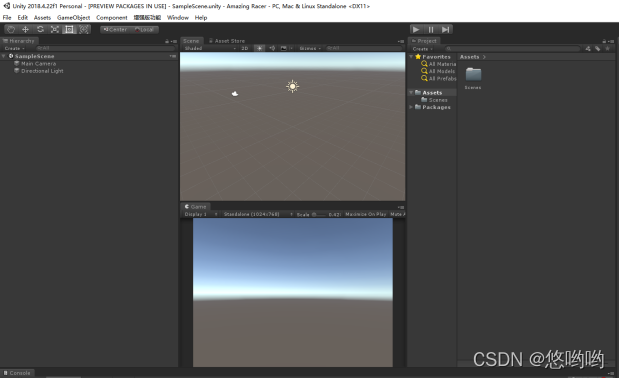
Task: Select the Scenes folder thumbnail in Assets
Action: pyautogui.click(x=473, y=78)
